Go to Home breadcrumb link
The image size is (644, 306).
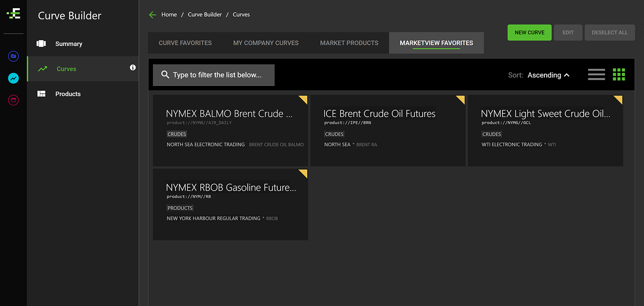[169, 14]
